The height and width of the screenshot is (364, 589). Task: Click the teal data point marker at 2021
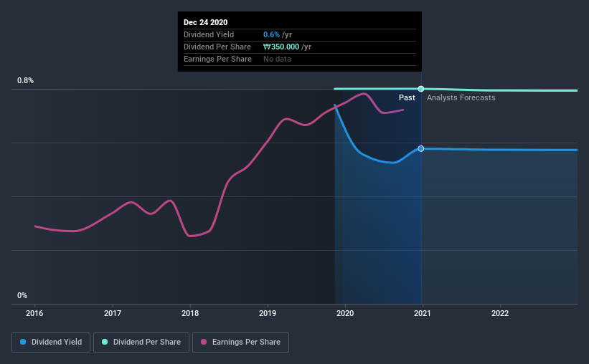(x=421, y=89)
